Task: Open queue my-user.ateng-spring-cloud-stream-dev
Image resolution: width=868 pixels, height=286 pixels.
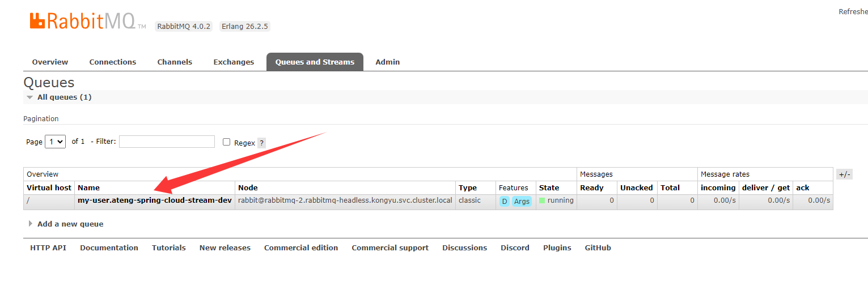Action: point(155,200)
